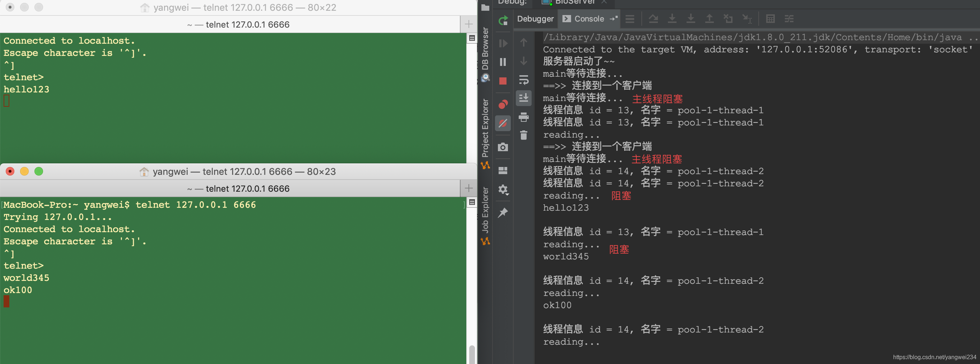Click console Down the Stack Trace arrow

(524, 61)
